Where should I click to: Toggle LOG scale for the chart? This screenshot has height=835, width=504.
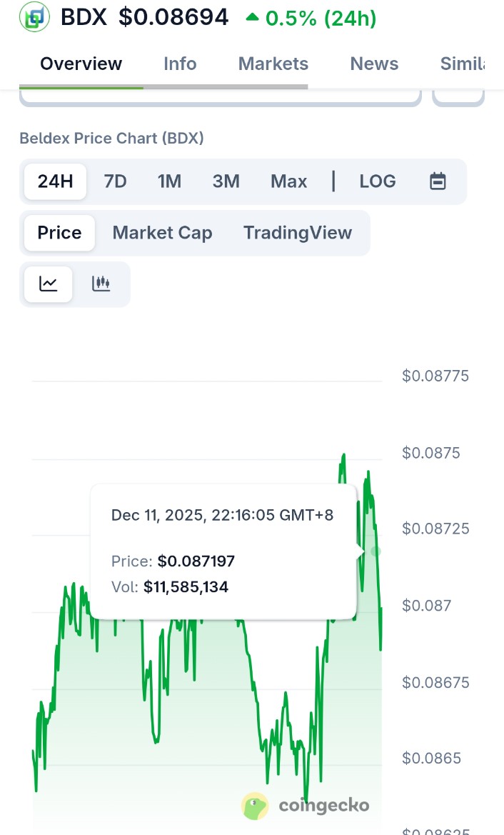pyautogui.click(x=377, y=181)
